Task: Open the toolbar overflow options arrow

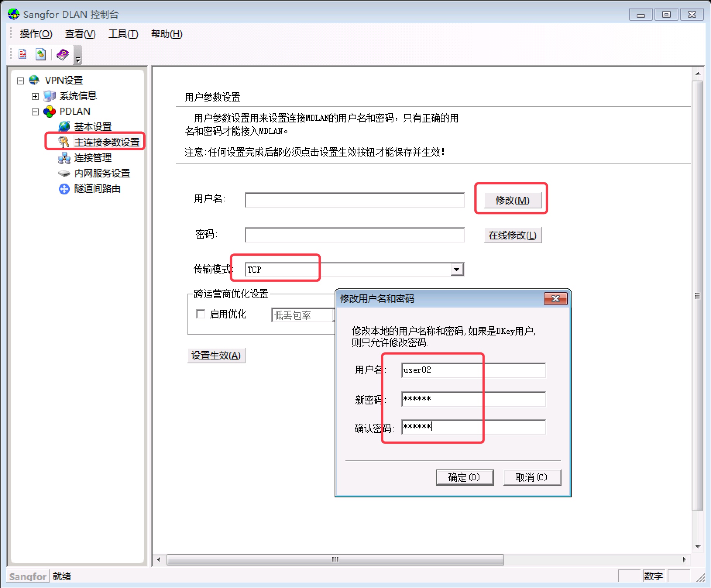Action: click(x=78, y=55)
